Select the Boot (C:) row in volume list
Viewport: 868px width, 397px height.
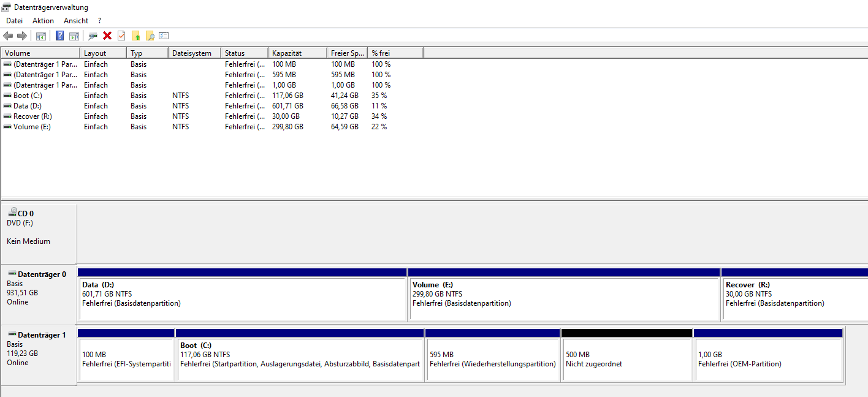(x=212, y=96)
